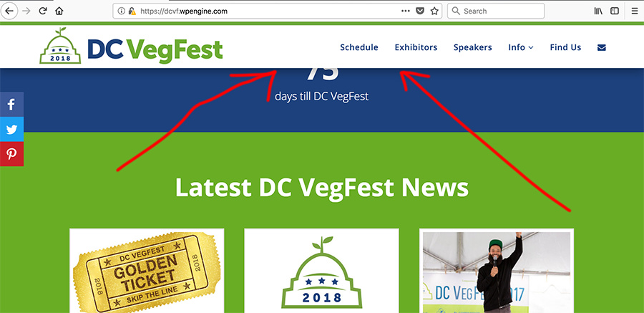This screenshot has height=313, width=644.
Task: Click in the browser Search field
Action: (x=496, y=11)
